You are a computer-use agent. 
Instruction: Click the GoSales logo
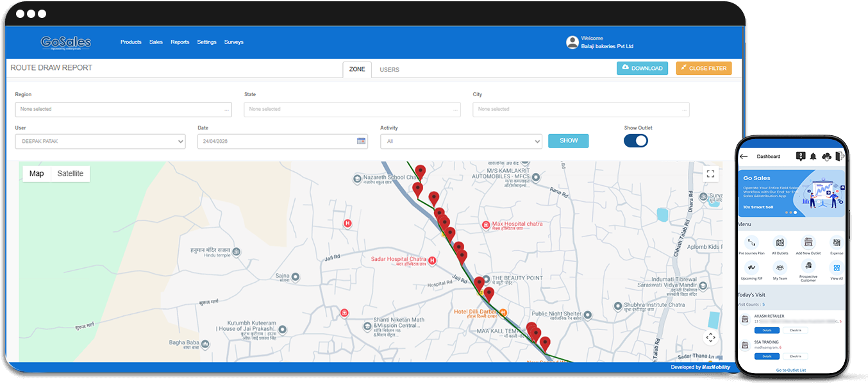click(x=65, y=42)
